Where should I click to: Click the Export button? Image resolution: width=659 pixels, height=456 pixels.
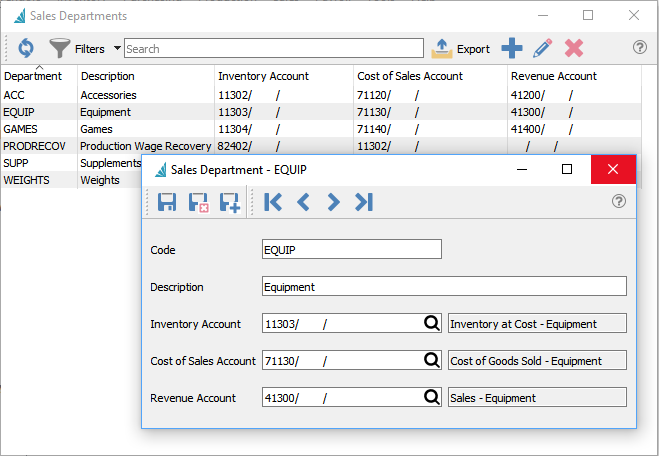(461, 48)
